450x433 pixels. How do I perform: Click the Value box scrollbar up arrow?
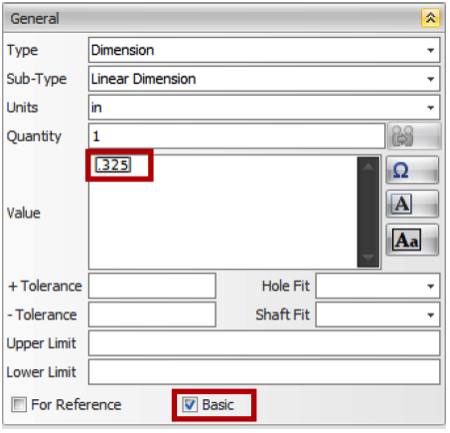coord(368,167)
